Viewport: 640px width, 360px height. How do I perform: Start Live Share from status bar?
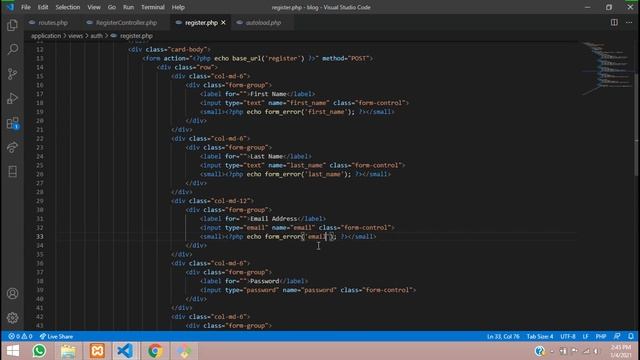[x=56, y=336]
